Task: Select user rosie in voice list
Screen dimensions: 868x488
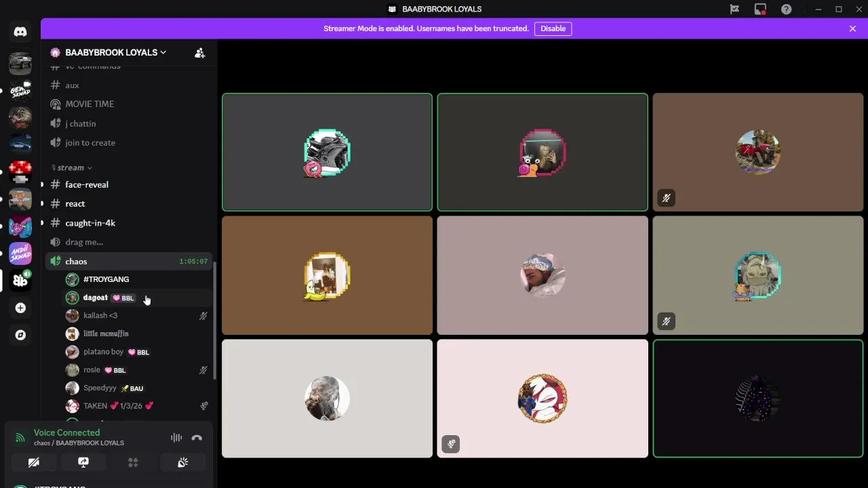Action: click(x=137, y=370)
